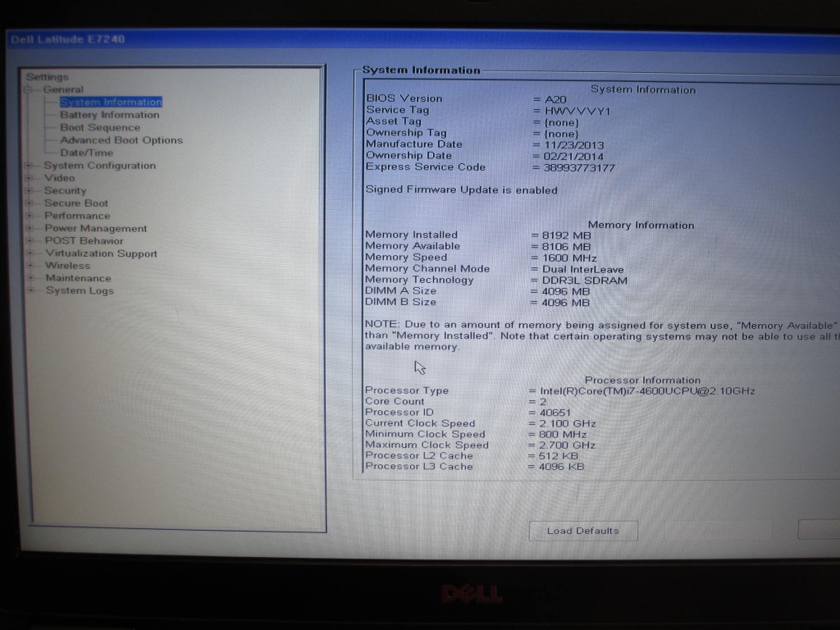Screen dimensions: 840x630
Task: Click the DIMM B Size label
Action: click(x=400, y=302)
